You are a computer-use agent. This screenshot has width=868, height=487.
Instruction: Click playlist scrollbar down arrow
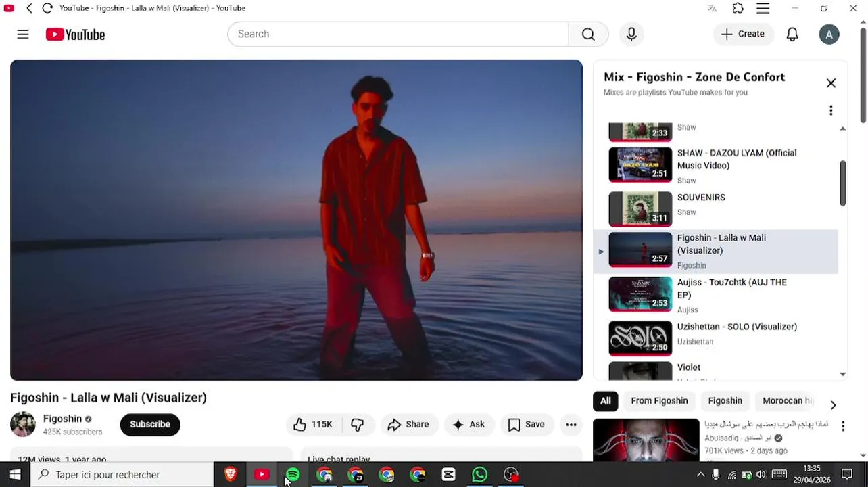tap(842, 374)
